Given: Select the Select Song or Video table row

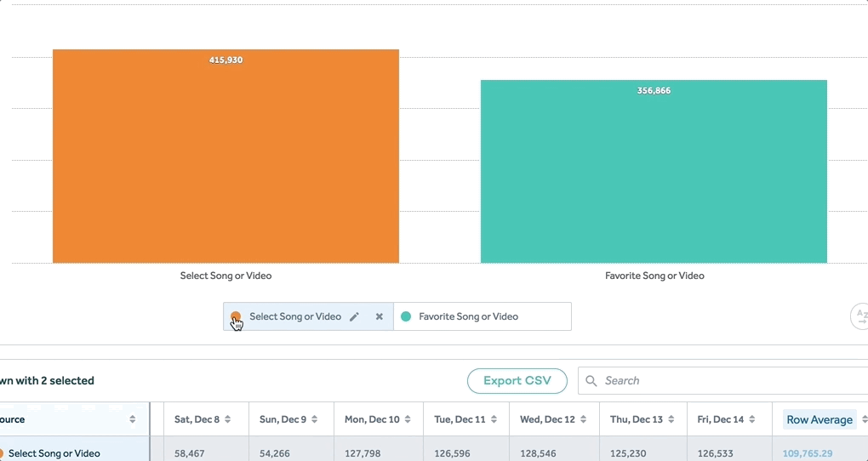Looking at the screenshot, I should click(x=54, y=453).
